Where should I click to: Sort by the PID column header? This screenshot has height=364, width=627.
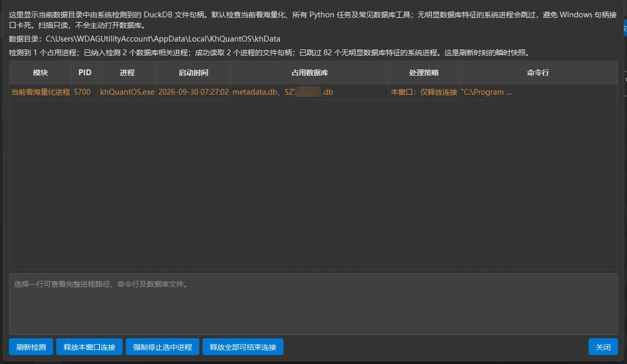tap(85, 73)
